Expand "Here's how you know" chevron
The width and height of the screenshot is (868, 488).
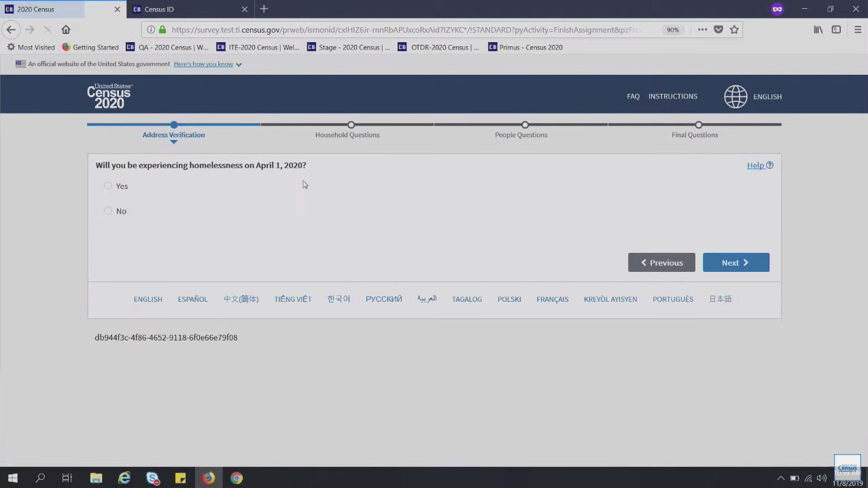point(239,65)
